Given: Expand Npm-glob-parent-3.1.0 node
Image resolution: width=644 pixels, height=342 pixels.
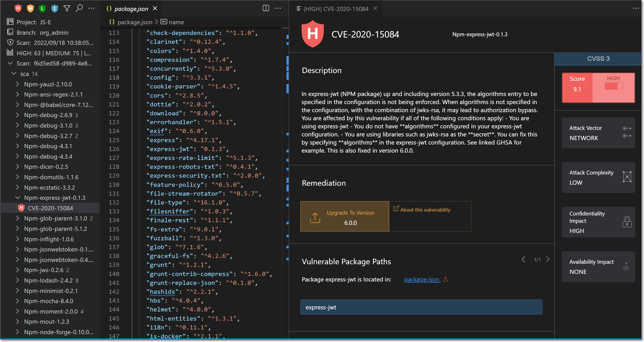Looking at the screenshot, I should [17, 218].
